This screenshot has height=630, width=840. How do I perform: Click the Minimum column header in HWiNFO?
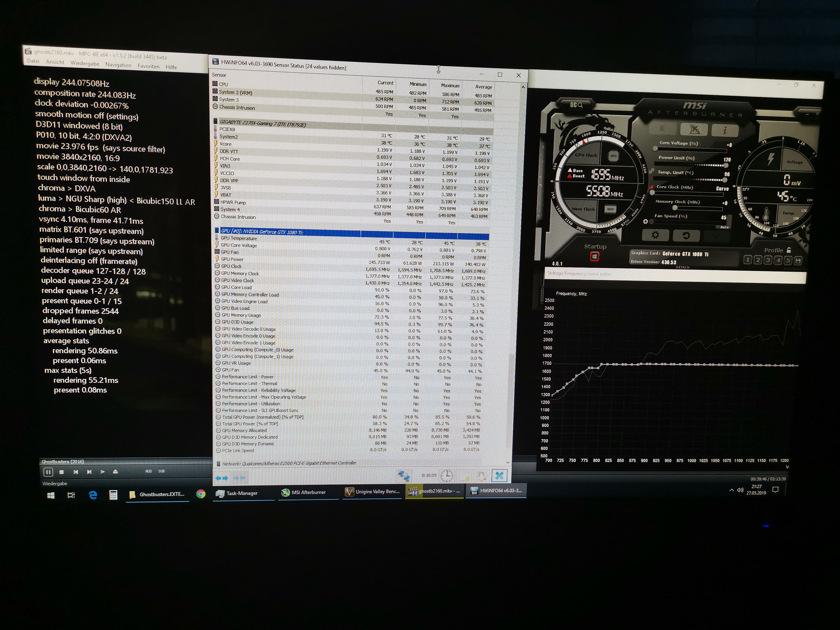tap(418, 84)
